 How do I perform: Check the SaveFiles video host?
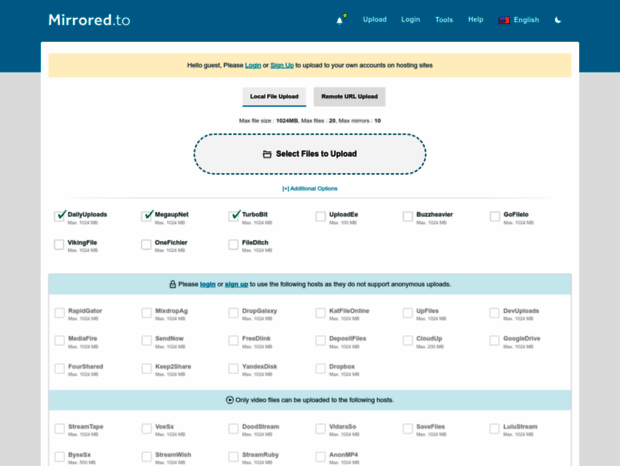(408, 429)
